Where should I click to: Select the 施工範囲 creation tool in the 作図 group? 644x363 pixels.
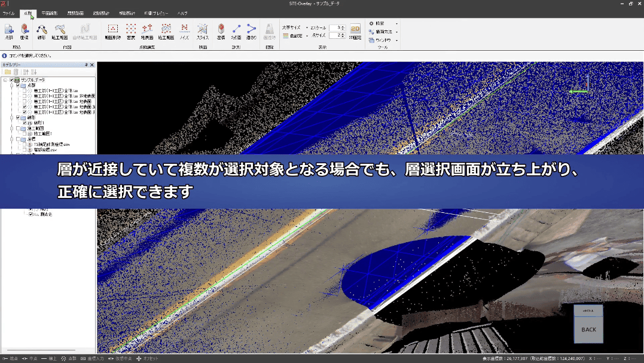pos(60,32)
